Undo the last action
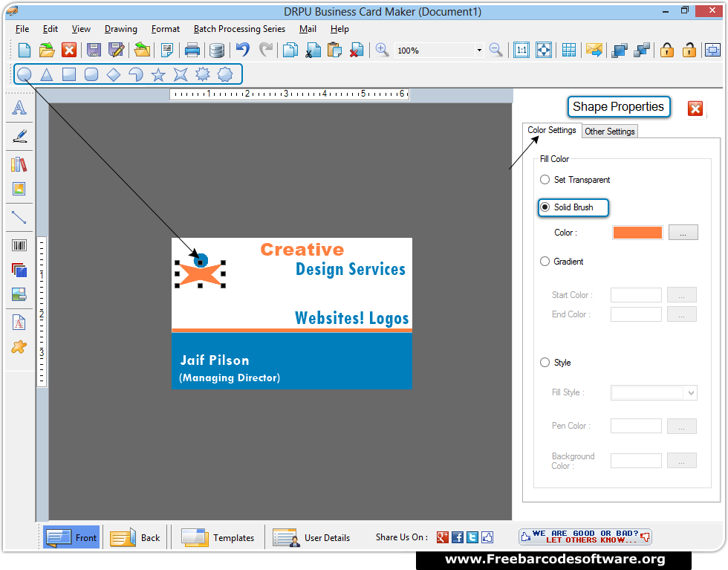 243,49
